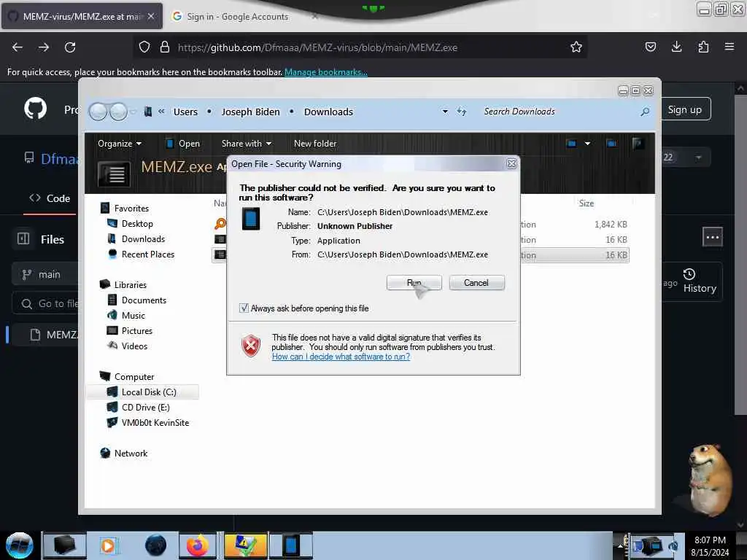Click the Explorer refresh icon
This screenshot has height=560, width=747.
pyautogui.click(x=461, y=112)
